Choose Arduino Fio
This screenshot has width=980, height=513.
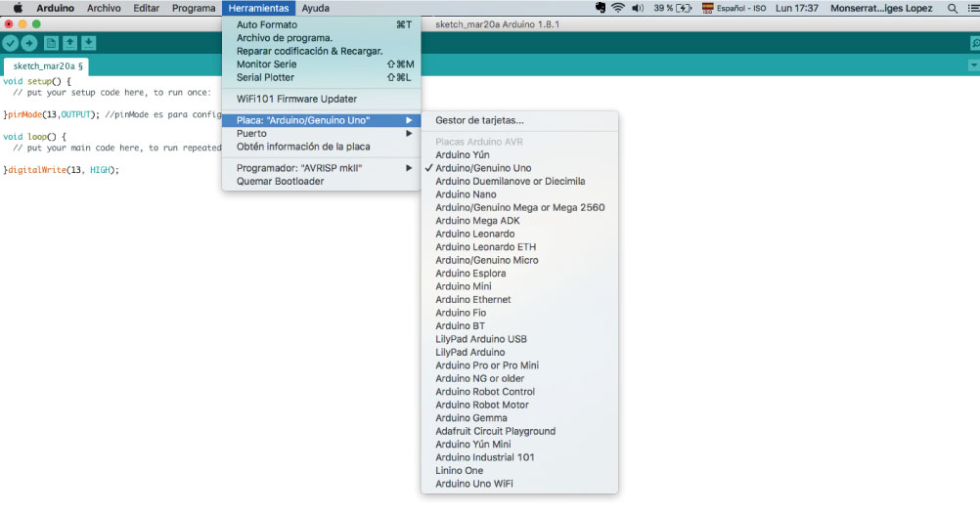point(519,313)
